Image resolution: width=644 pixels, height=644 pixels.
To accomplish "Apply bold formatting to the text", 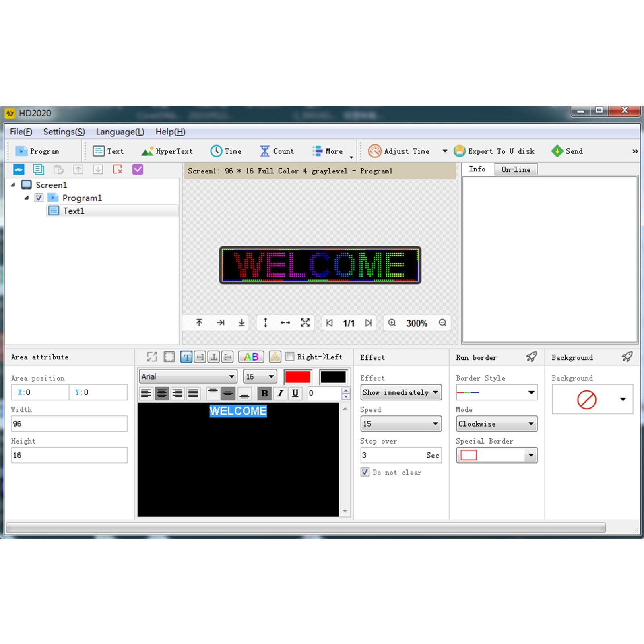I will [x=264, y=393].
